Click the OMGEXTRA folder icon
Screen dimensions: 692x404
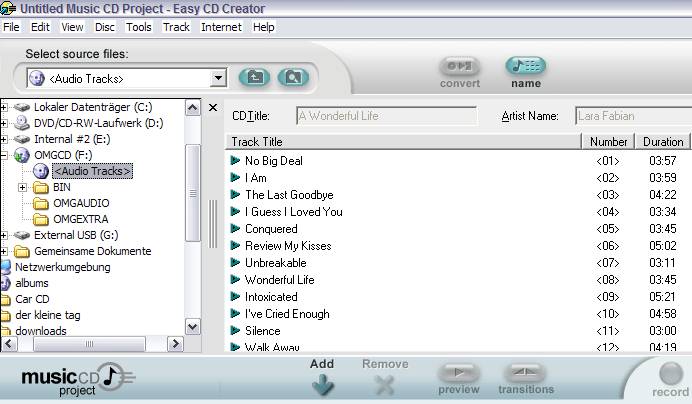click(41, 219)
